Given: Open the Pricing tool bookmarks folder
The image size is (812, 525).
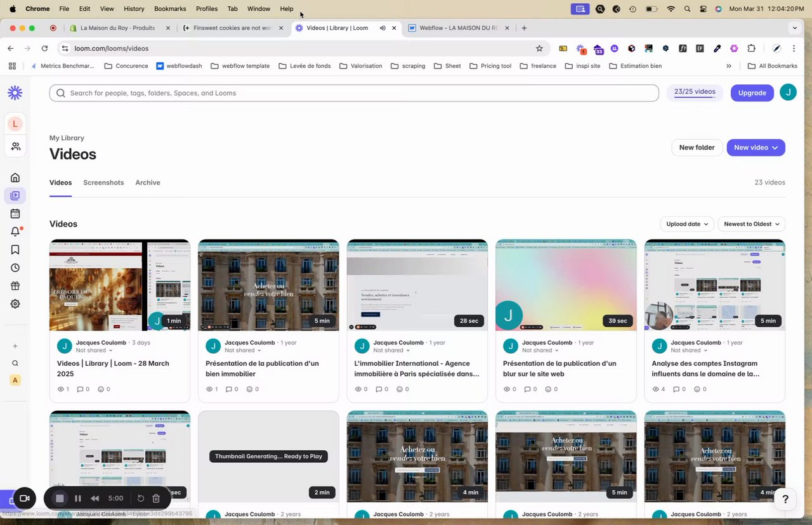Looking at the screenshot, I should coord(490,66).
